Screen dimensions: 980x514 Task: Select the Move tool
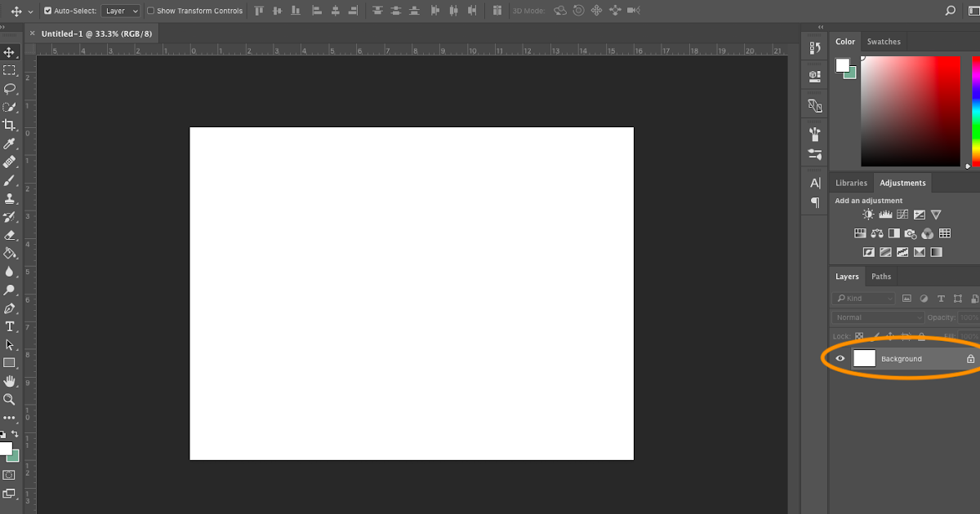(10, 53)
